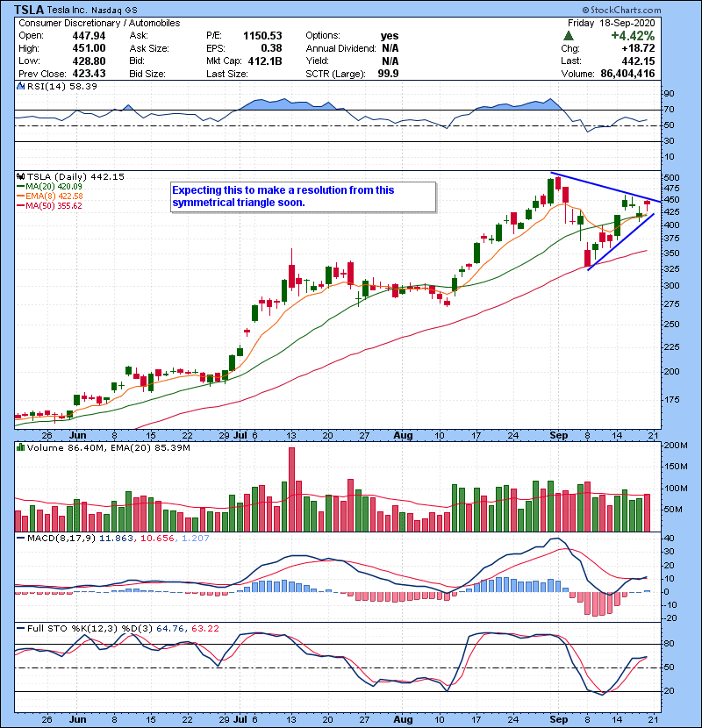The height and width of the screenshot is (728, 702).
Task: Click the Aug label on the price chart axis
Action: pos(403,435)
